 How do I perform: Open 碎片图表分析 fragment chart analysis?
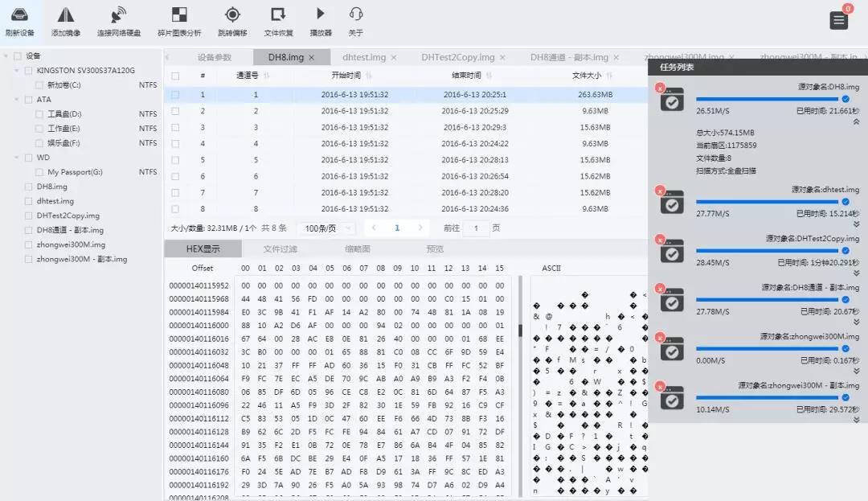pos(179,15)
